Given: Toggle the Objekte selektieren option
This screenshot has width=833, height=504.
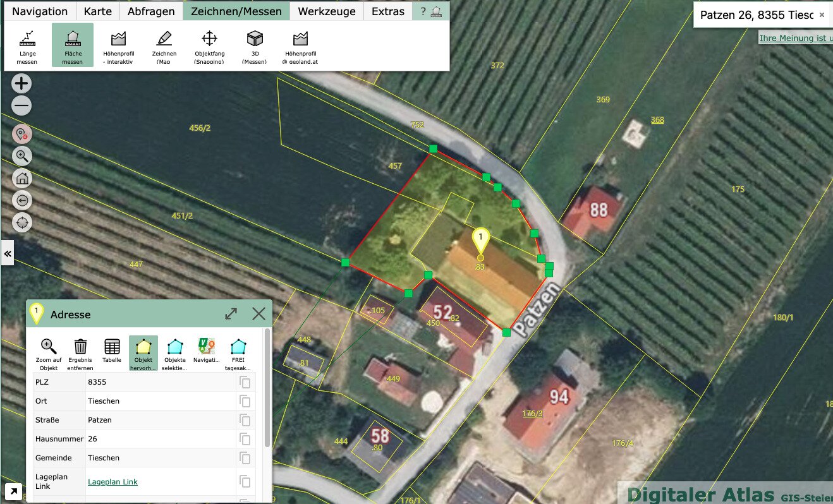Looking at the screenshot, I should click(175, 354).
